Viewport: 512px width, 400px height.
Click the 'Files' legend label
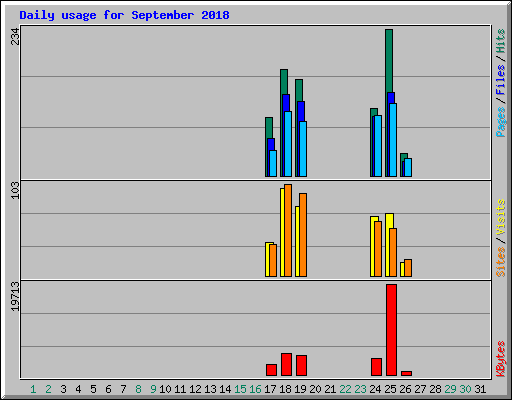pos(501,79)
